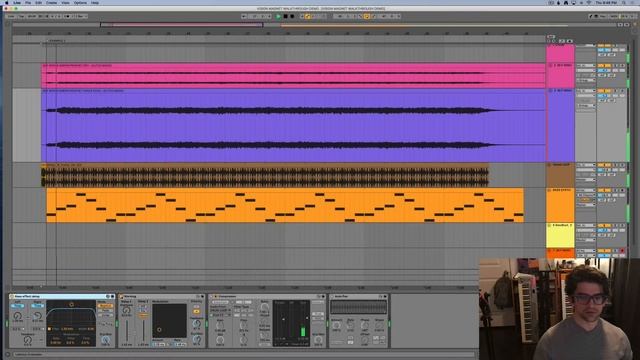Click the delay device's left time knob
640x360 pixels.
(x=18, y=316)
